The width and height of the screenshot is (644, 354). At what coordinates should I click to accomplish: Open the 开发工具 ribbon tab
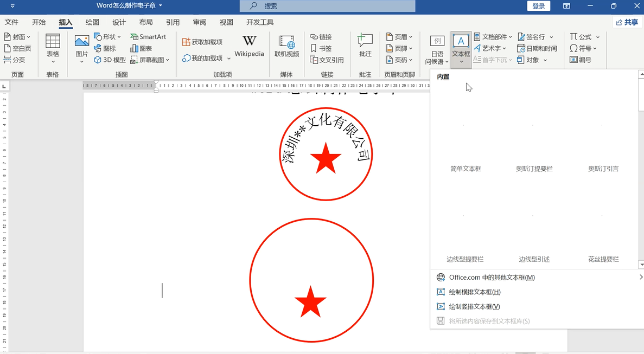click(x=259, y=22)
